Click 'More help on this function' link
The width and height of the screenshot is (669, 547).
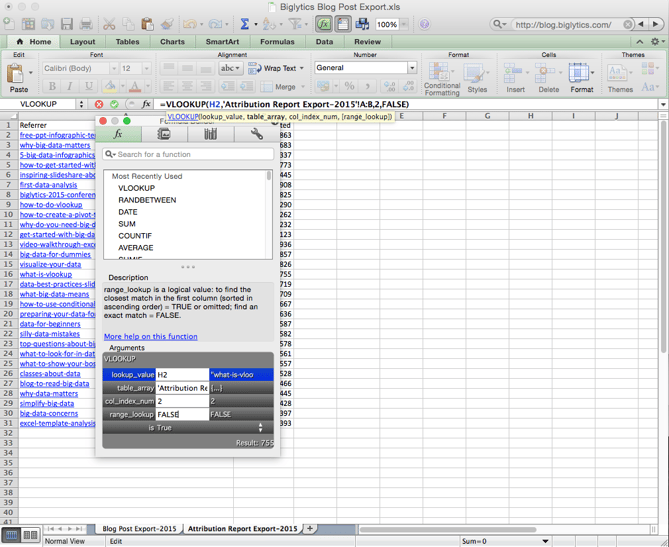point(150,337)
